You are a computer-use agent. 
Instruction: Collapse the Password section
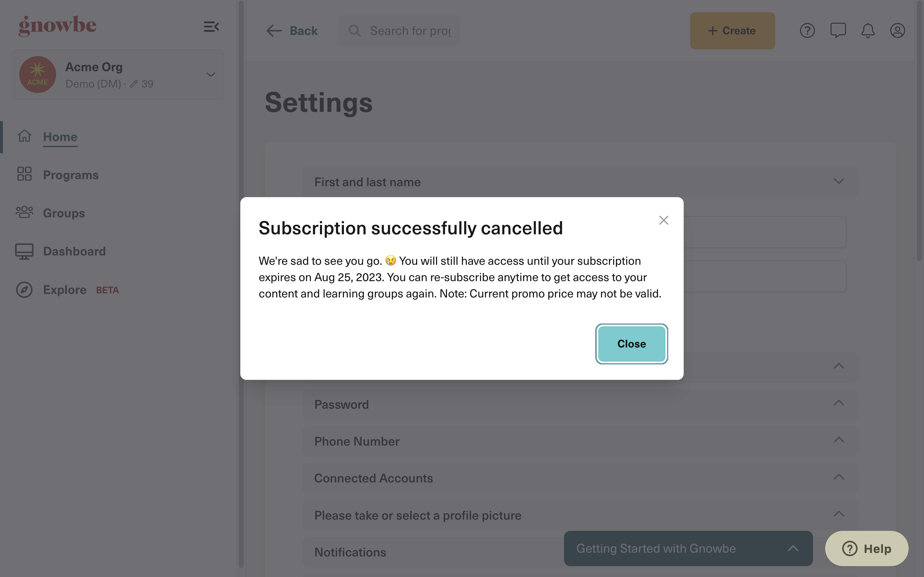580,405
